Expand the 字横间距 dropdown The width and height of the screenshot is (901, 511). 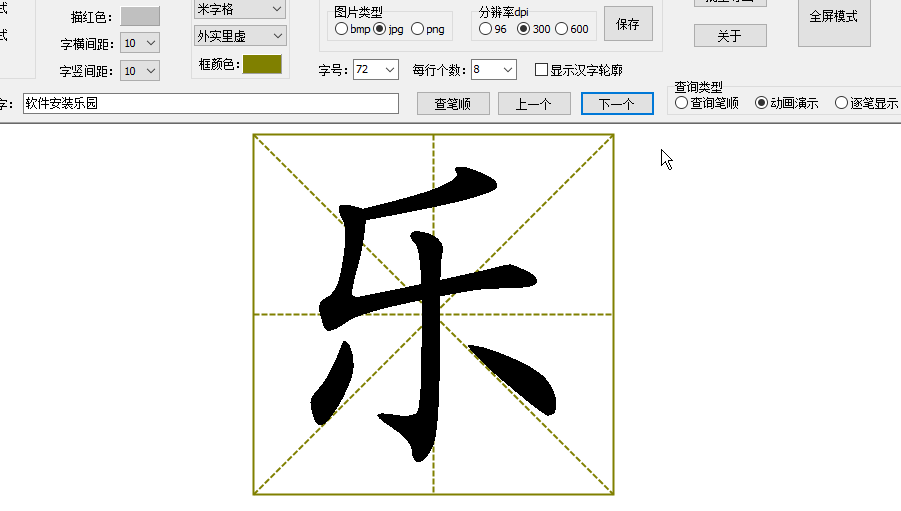point(140,43)
